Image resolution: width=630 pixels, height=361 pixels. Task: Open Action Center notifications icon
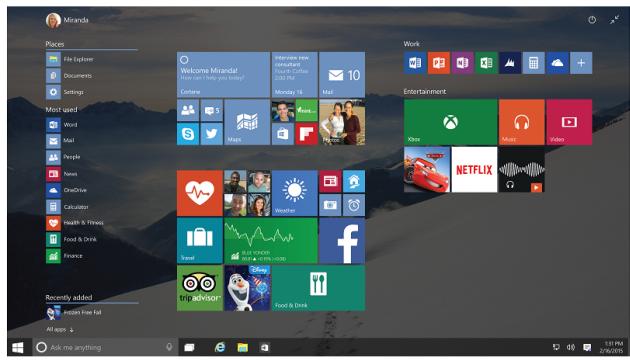tap(587, 347)
